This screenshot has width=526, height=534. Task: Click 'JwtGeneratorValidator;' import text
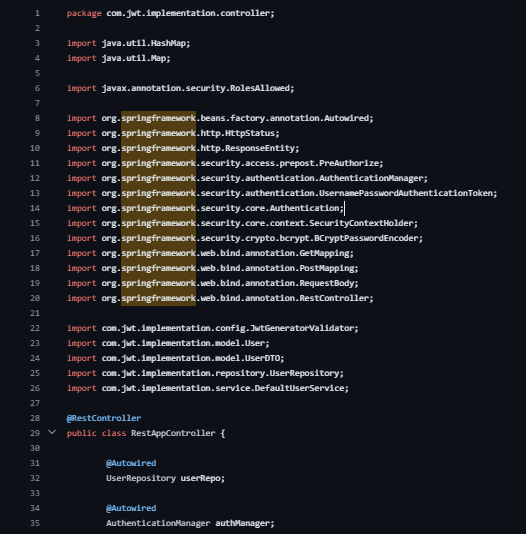(304, 328)
